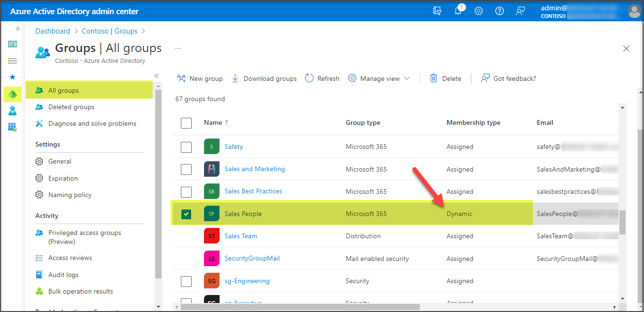
Task: Open the Cloud Shell directory filter icon
Action: [437, 11]
